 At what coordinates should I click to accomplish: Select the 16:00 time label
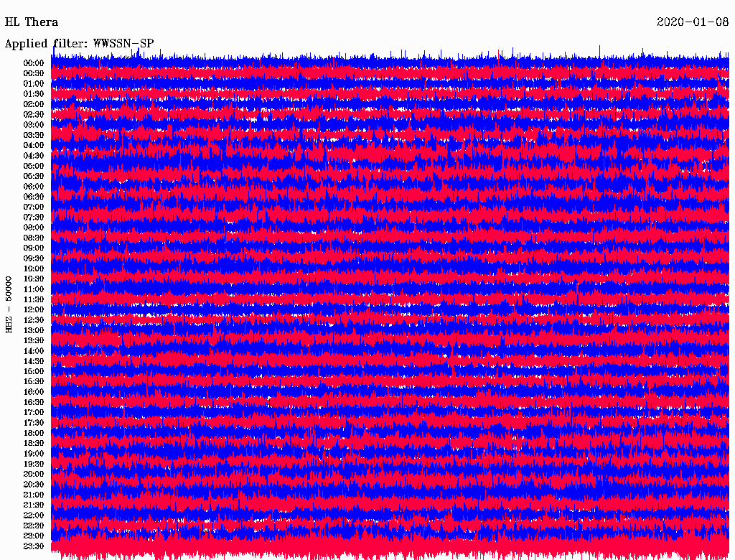pyautogui.click(x=33, y=392)
